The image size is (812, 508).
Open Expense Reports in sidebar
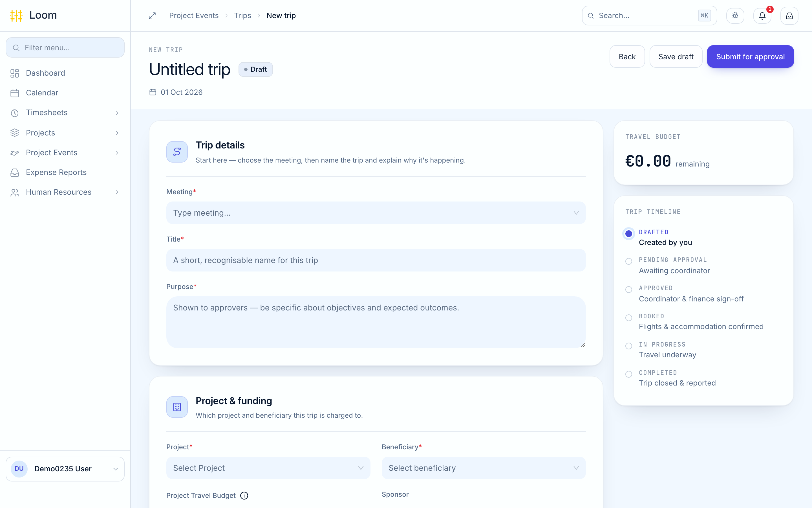(x=65, y=173)
